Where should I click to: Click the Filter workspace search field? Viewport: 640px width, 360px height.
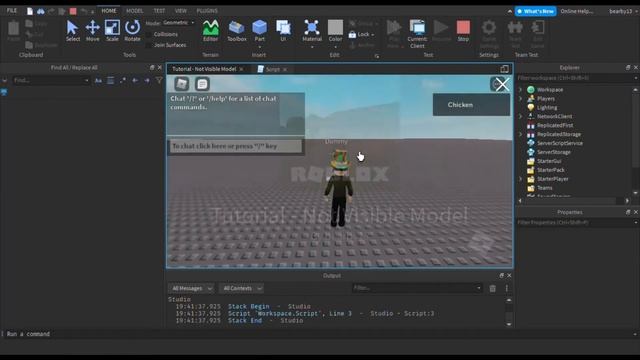coord(576,78)
